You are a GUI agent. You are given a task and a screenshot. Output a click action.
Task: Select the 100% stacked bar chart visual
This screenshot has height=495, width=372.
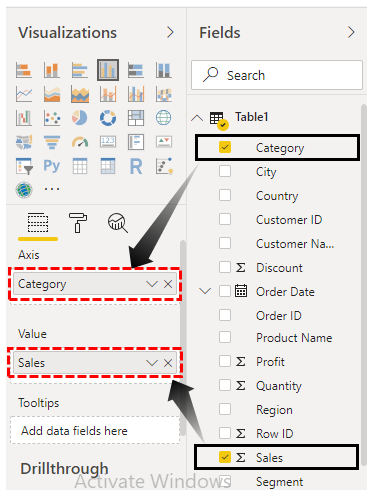pos(136,70)
